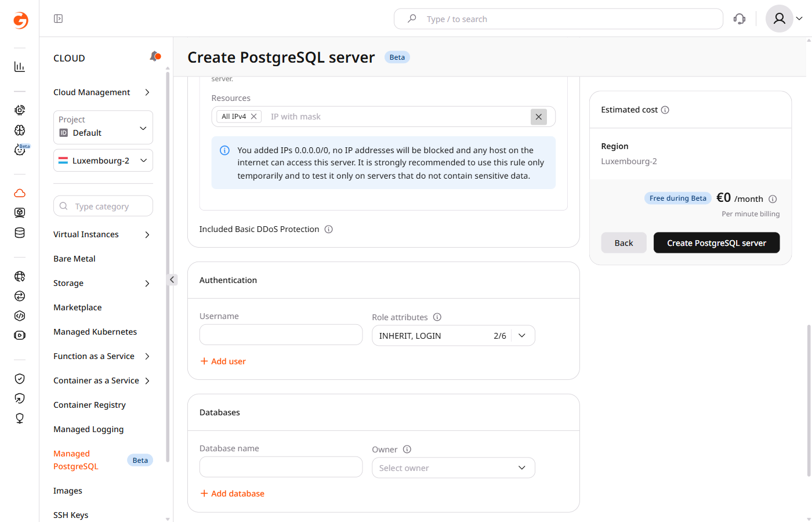This screenshot has width=812, height=522.
Task: Expand Cloud Management menu
Action: [102, 92]
